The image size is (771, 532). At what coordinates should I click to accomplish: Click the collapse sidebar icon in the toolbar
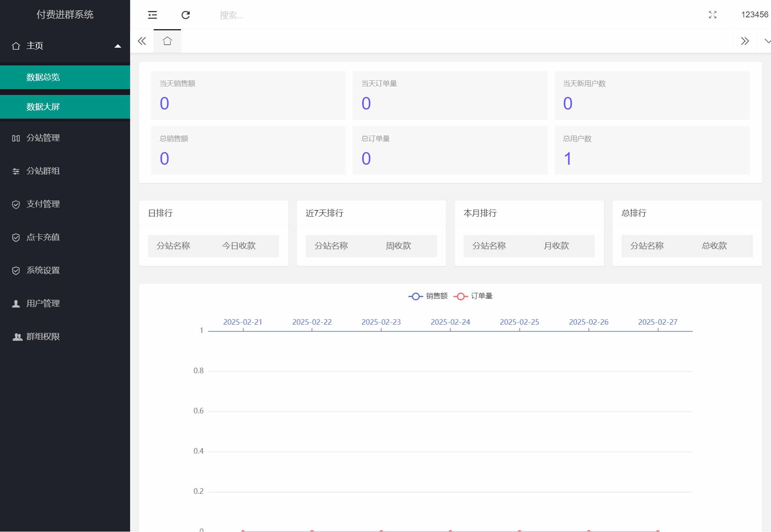coord(152,15)
